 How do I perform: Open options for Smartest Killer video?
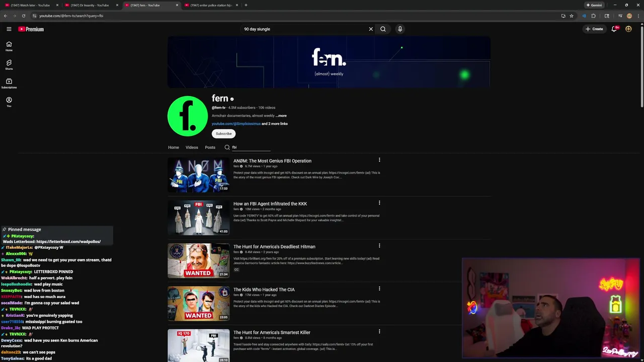[379, 331]
